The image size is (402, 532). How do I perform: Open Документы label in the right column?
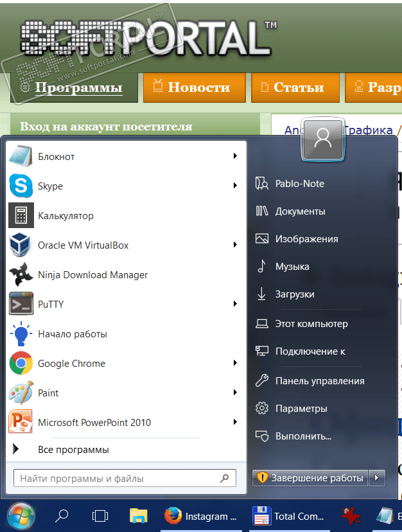tap(301, 211)
